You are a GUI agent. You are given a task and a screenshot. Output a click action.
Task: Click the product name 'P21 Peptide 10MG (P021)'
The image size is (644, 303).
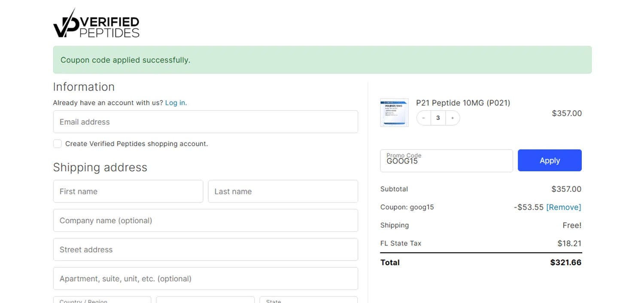point(463,103)
